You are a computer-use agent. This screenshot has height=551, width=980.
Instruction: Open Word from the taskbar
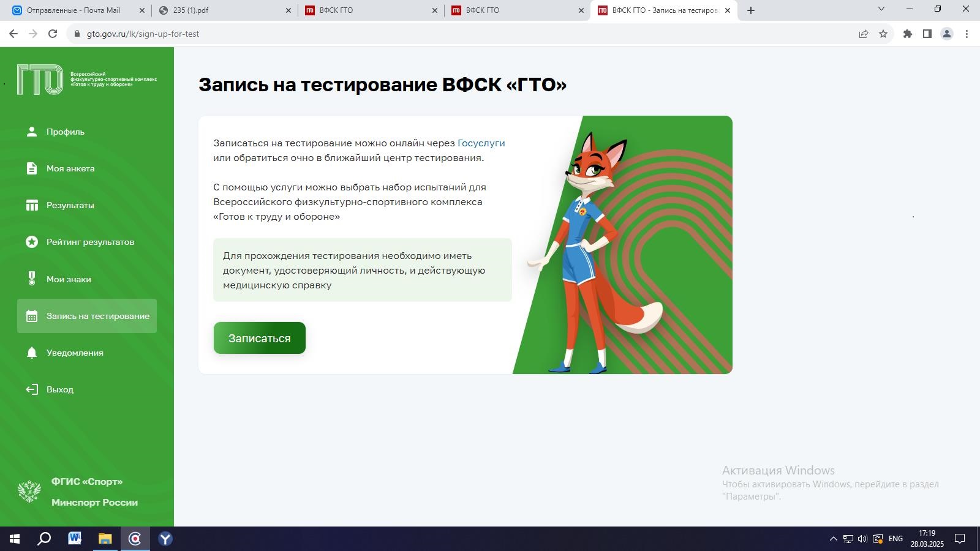tap(75, 539)
